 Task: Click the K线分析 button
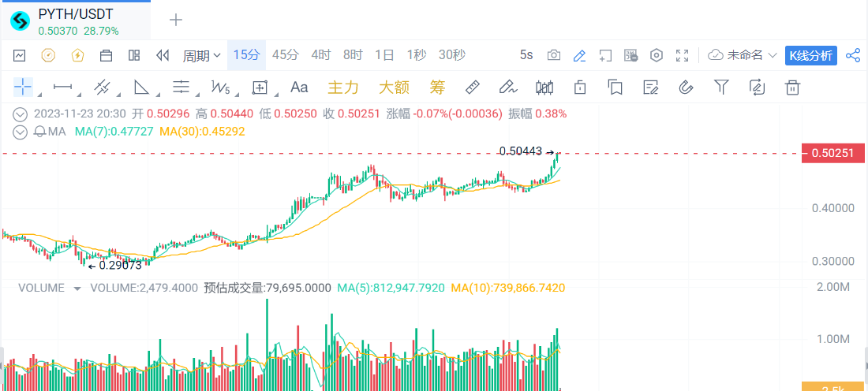[810, 55]
